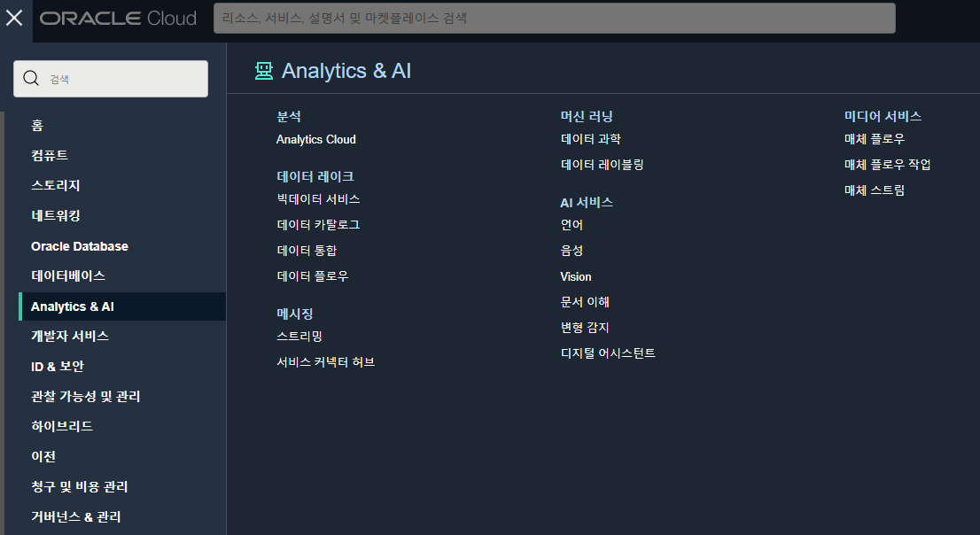Open 데이터 카탈로그 link

click(x=318, y=225)
